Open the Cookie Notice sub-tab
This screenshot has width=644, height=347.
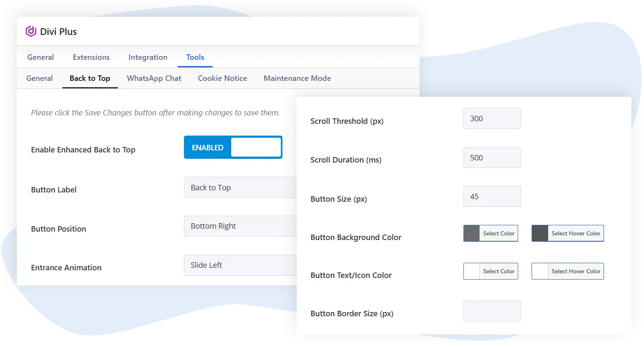coord(222,78)
